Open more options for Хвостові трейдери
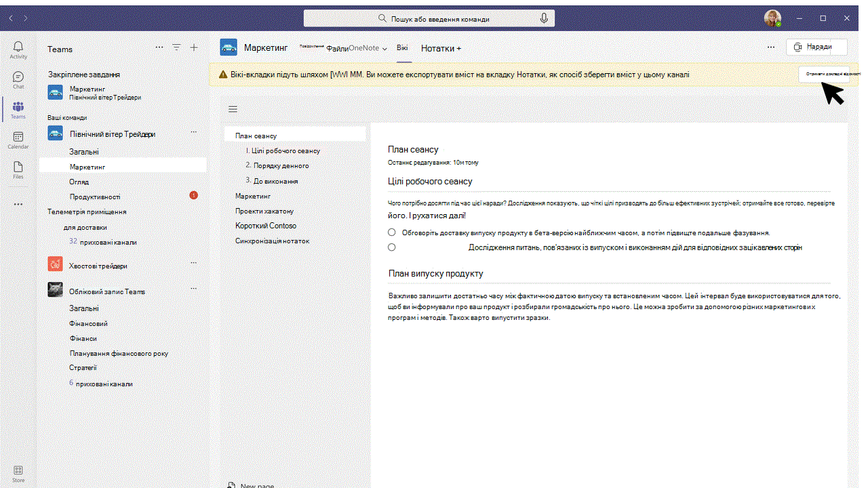The height and width of the screenshot is (488, 868). point(193,262)
